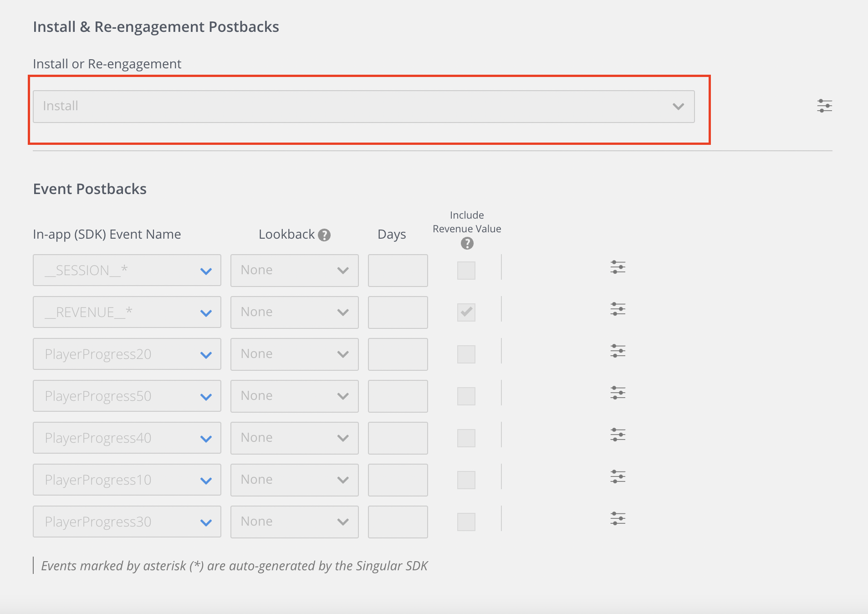Expand PlayerProgress50 event name dropdown
868x614 pixels.
click(x=127, y=396)
